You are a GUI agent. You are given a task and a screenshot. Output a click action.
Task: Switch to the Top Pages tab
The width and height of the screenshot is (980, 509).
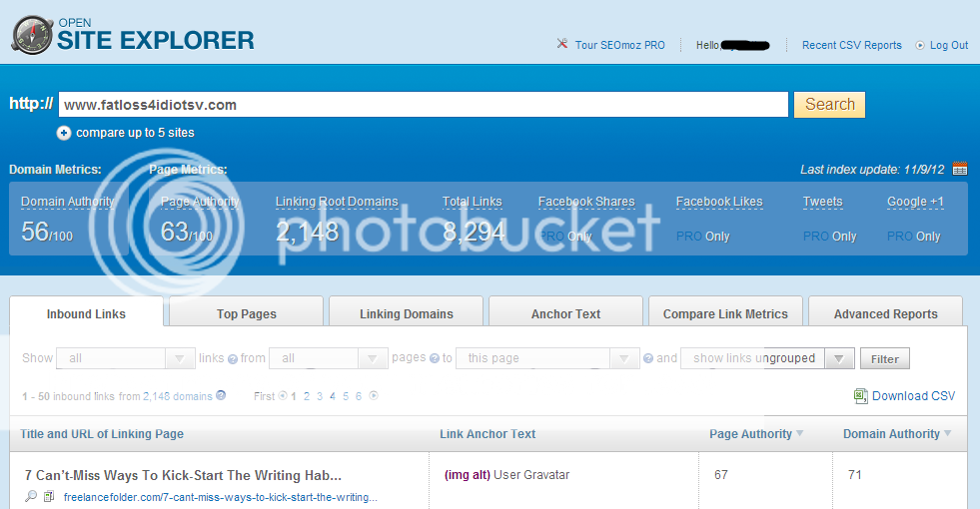click(247, 313)
